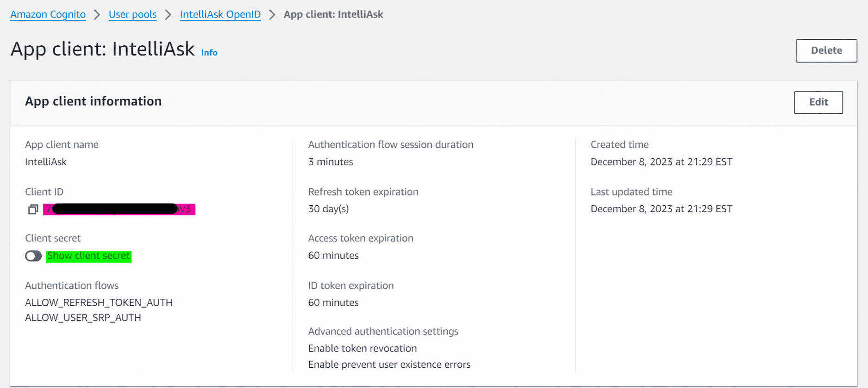Click 'Enable prevent user existence errors' text
This screenshot has height=388, width=868.
(x=389, y=364)
